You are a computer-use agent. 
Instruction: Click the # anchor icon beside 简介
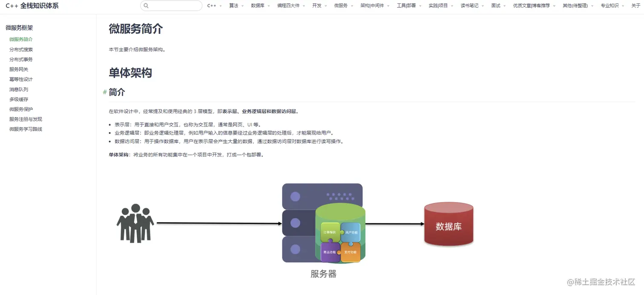[x=104, y=92]
